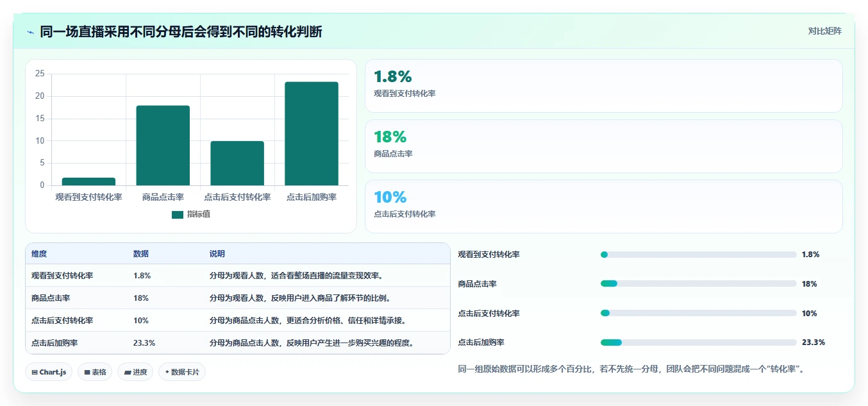Image resolution: width=868 pixels, height=406 pixels.
Task: Click the lightning icon beside the title
Action: pyautogui.click(x=31, y=32)
